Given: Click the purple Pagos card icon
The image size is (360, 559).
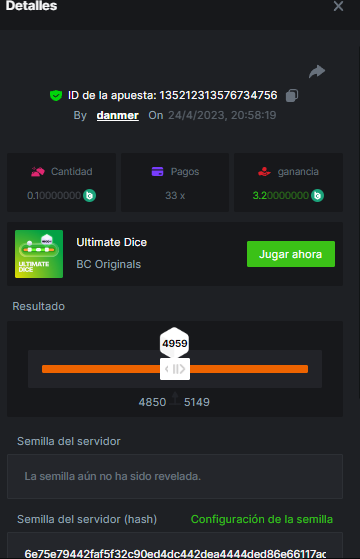Looking at the screenshot, I should point(158,171).
